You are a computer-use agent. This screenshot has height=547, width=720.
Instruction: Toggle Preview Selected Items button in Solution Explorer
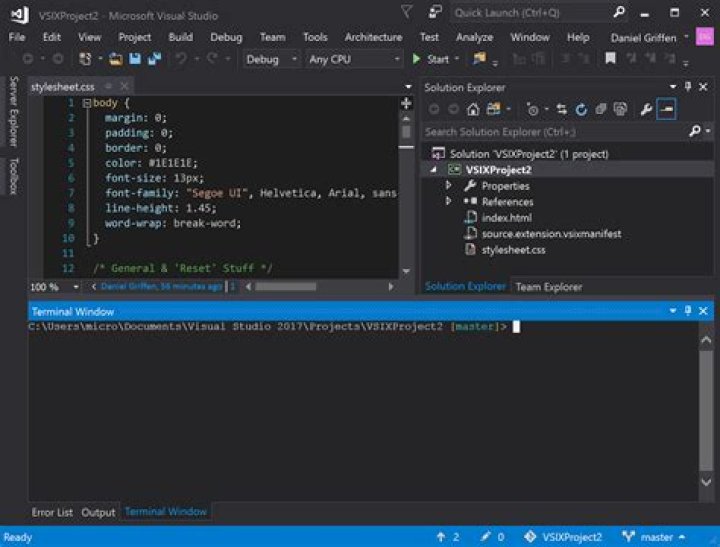[666, 109]
